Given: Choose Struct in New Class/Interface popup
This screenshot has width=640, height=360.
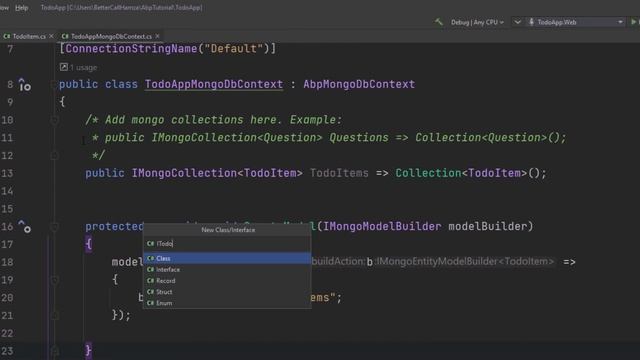Looking at the screenshot, I should tap(227, 292).
